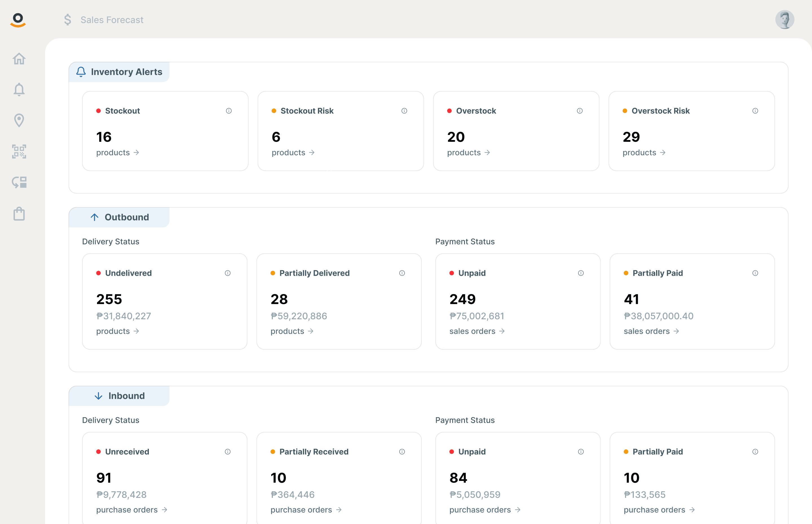The width and height of the screenshot is (812, 524).
Task: Open the returns icon in sidebar
Action: [19, 182]
